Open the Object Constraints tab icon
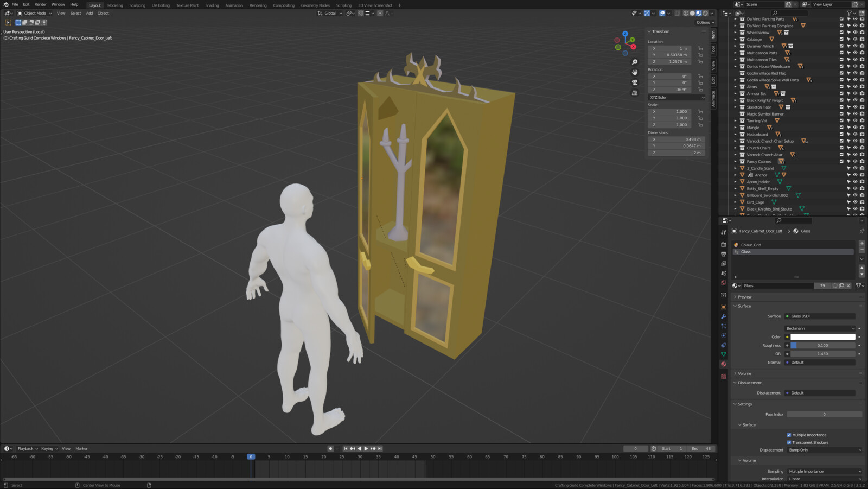Image resolution: width=868 pixels, height=489 pixels. [x=723, y=345]
